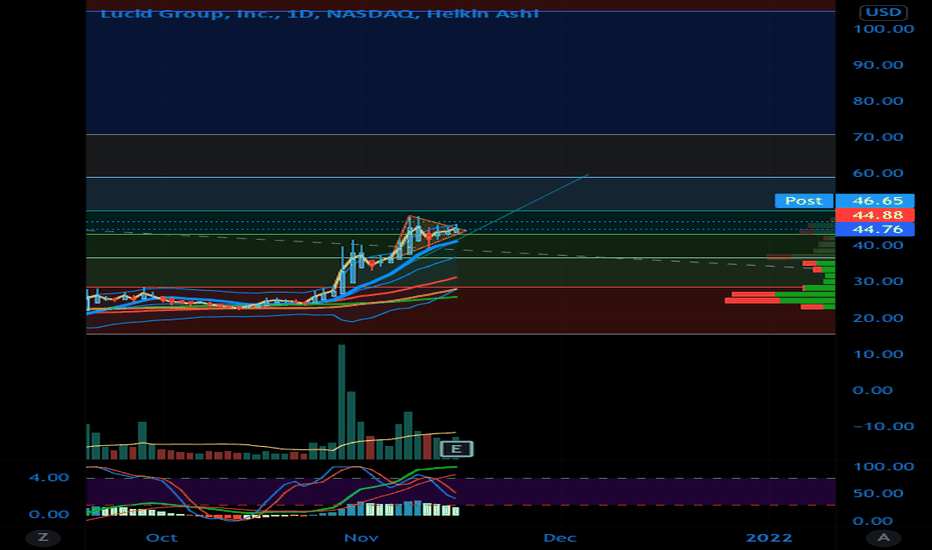The image size is (932, 550).
Task: Open the USD currency selector
Action: [x=883, y=12]
